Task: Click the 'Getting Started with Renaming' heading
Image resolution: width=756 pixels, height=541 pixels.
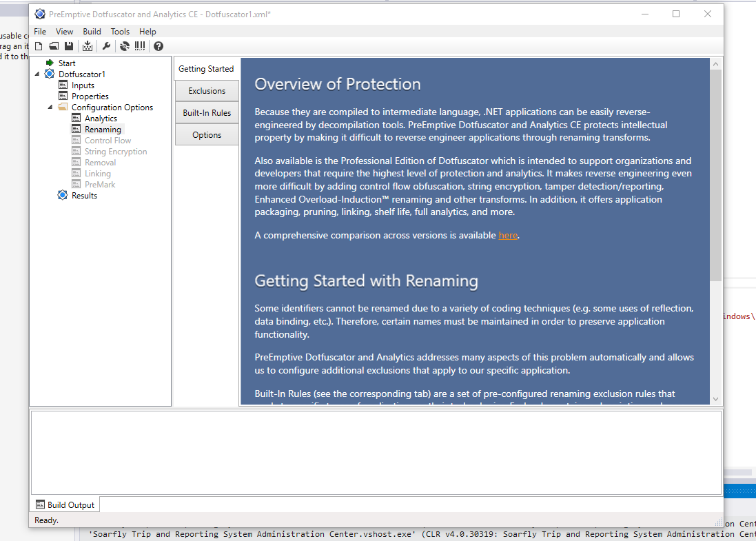Action: (x=367, y=281)
